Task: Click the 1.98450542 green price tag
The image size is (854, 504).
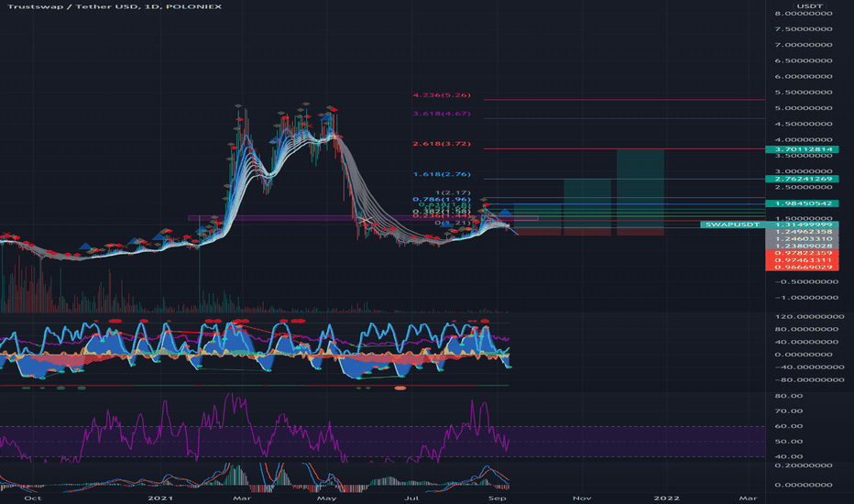Action: tap(802, 203)
